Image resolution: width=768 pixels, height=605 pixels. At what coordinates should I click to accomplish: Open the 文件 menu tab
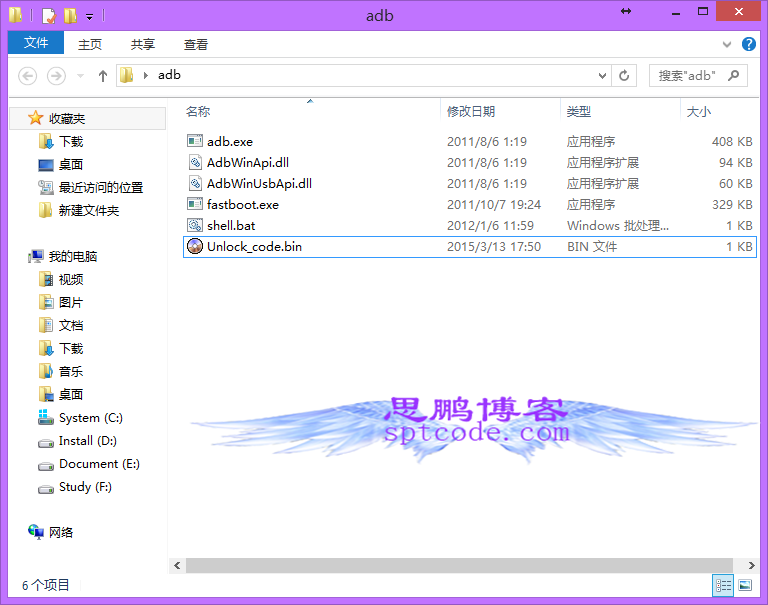click(x=36, y=44)
